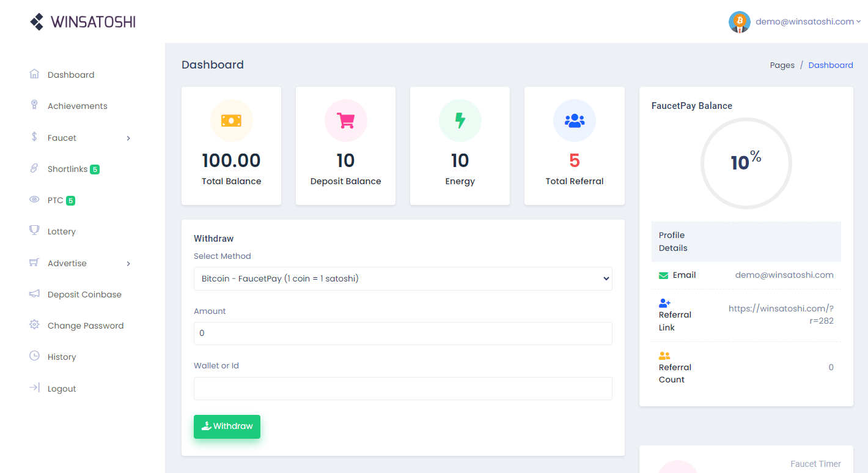Focus the Wallet or Id input field

click(403, 389)
